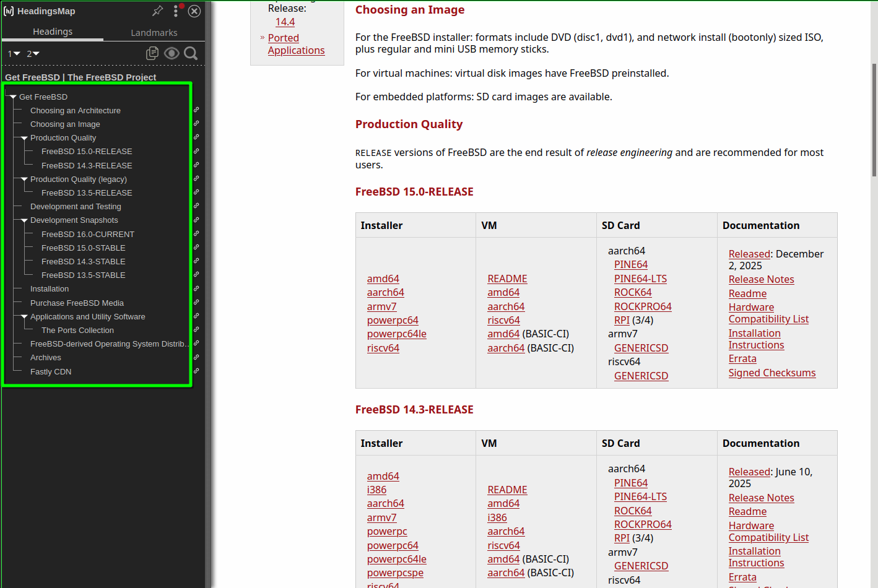
Task: Select FreeBSD 16.0-CURRENT in headings tree
Action: 88,234
